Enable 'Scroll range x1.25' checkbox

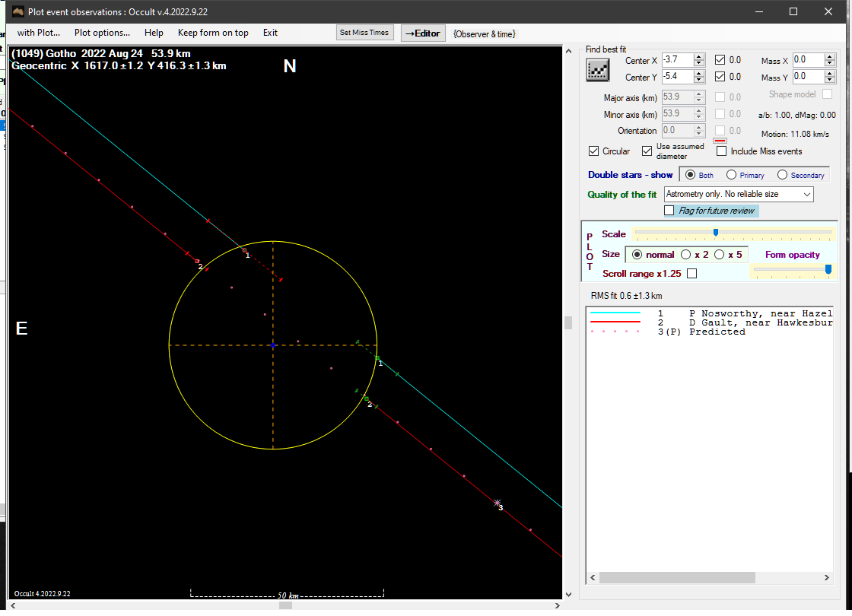[691, 273]
